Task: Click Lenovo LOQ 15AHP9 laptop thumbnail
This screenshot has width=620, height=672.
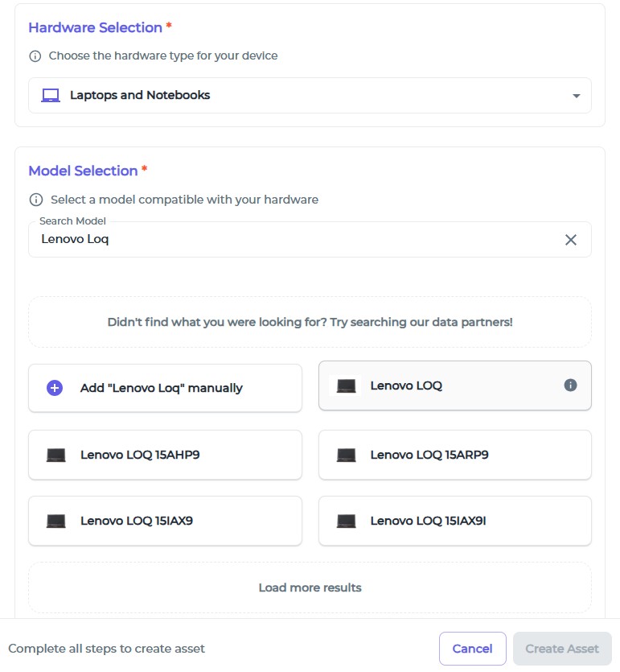Action: [x=56, y=455]
